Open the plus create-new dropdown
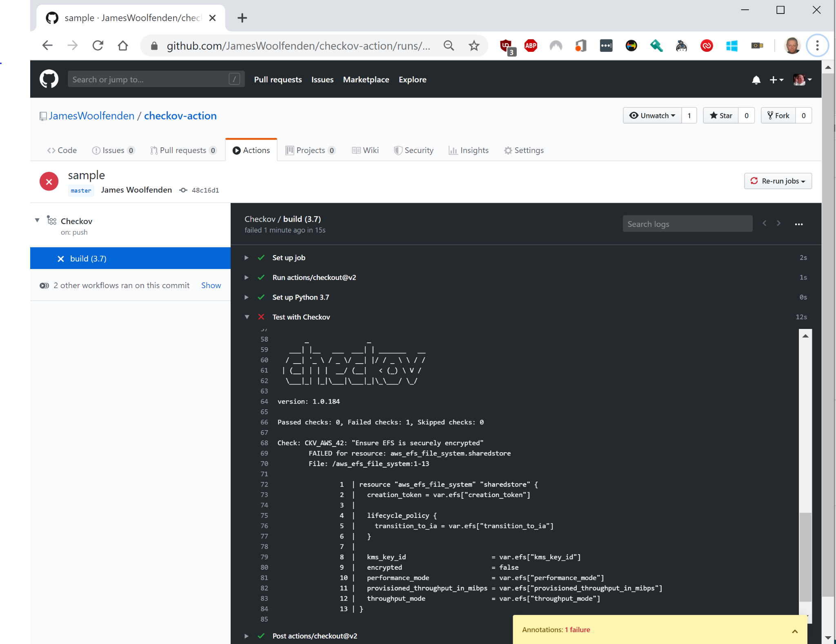Viewport: 836px width, 644px height. pos(776,80)
